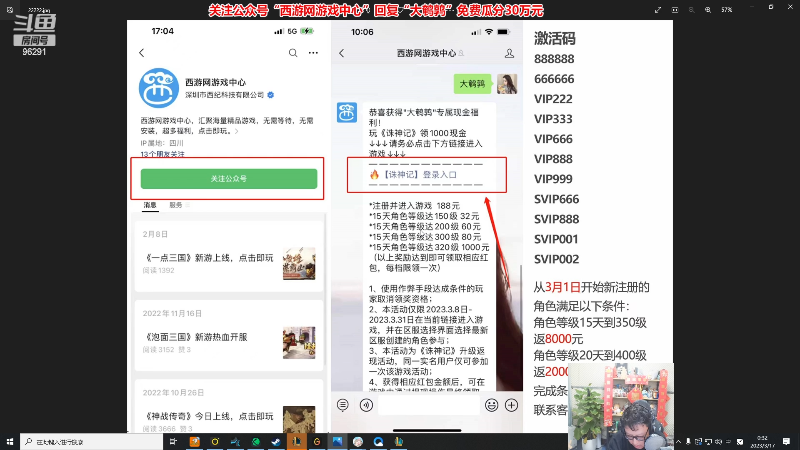
Task: Tap the back arrow on the official account page
Action: click(x=142, y=53)
